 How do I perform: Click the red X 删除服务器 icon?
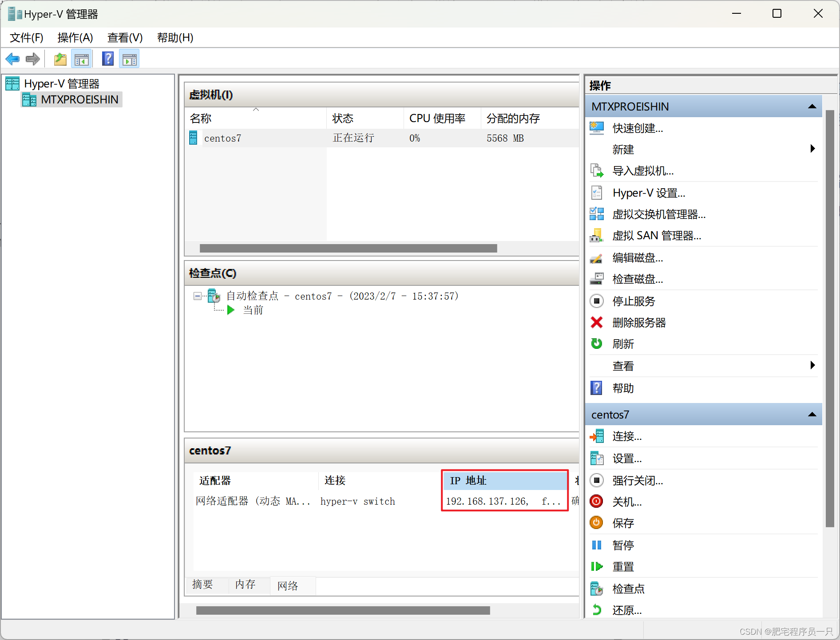click(597, 322)
